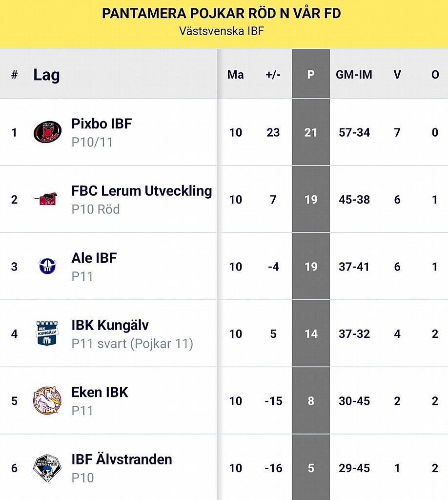Open Pixbo IBF team name link
Viewport: 448px width, 500px height.
tap(102, 124)
